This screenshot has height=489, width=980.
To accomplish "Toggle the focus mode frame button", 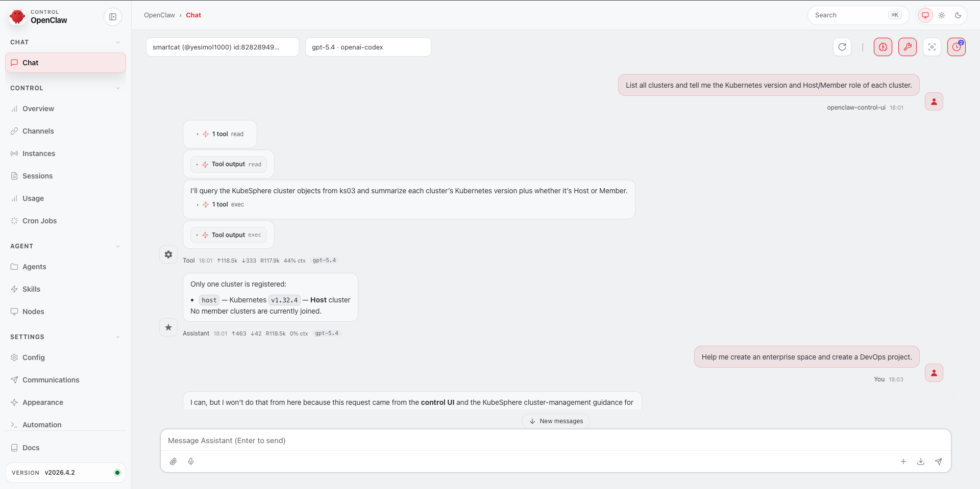I will (932, 47).
